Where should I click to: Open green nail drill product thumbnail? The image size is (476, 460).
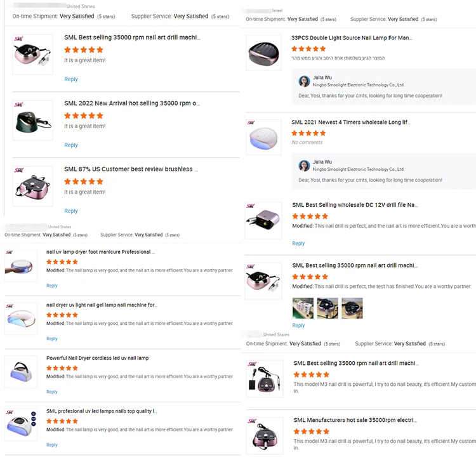[x=32, y=120]
